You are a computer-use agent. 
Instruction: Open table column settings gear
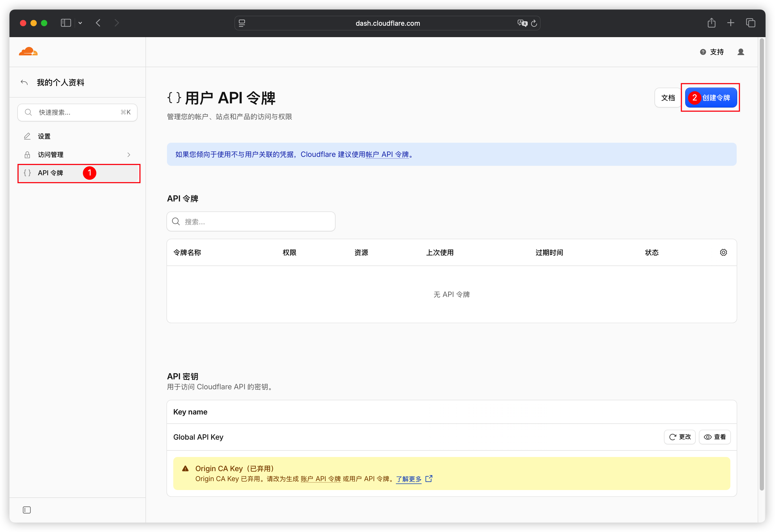723,252
